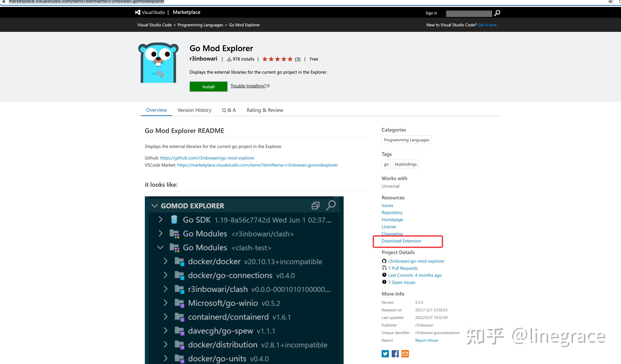Share the extension on Twitter
The image size is (621, 364).
pyautogui.click(x=385, y=354)
